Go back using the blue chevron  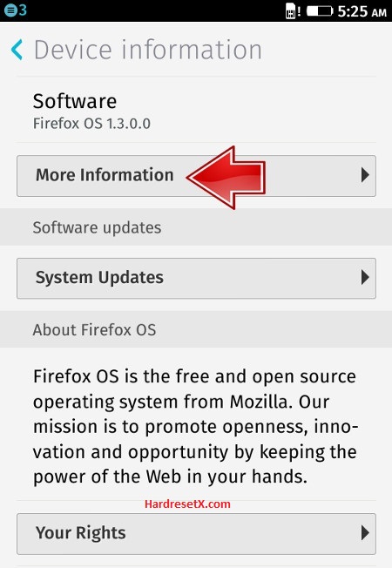pos(17,50)
